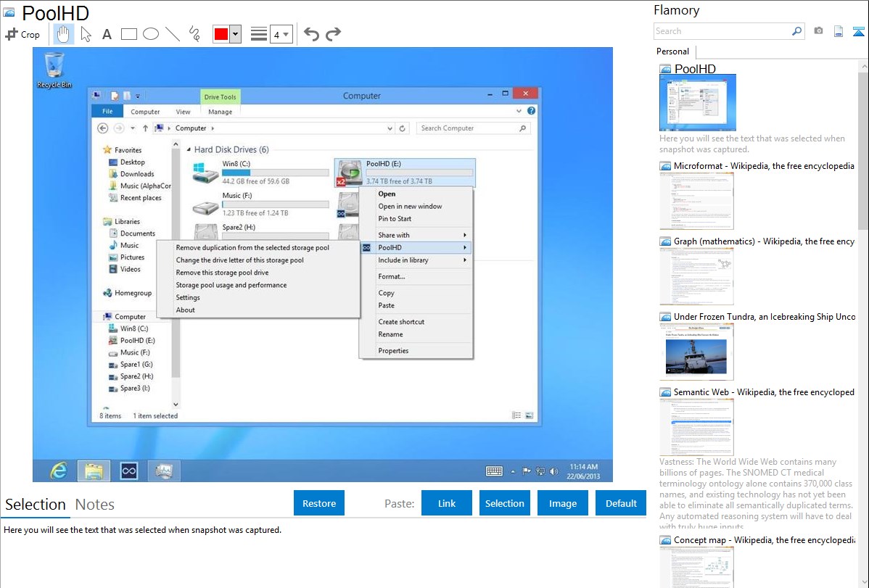Open the Under Frozen Tundra snapshot thumbnail

pos(696,352)
